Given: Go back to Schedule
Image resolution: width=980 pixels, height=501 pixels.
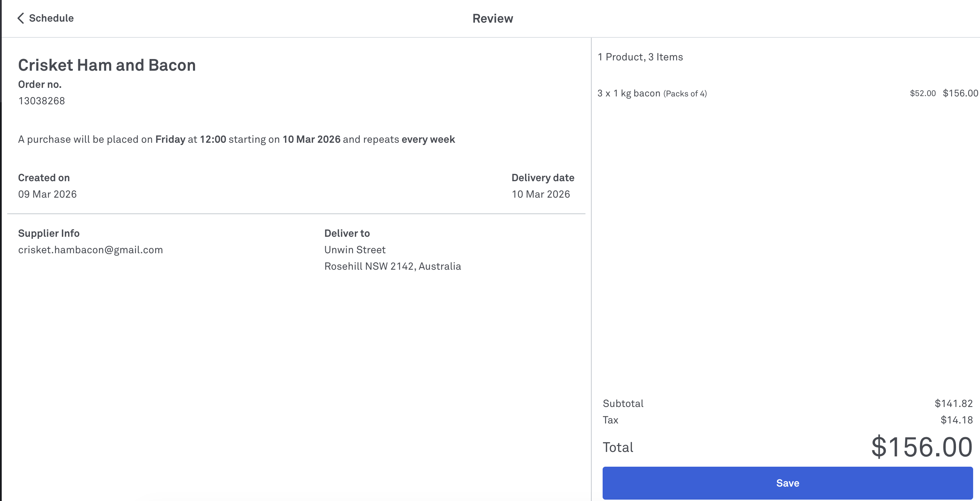Looking at the screenshot, I should point(46,18).
